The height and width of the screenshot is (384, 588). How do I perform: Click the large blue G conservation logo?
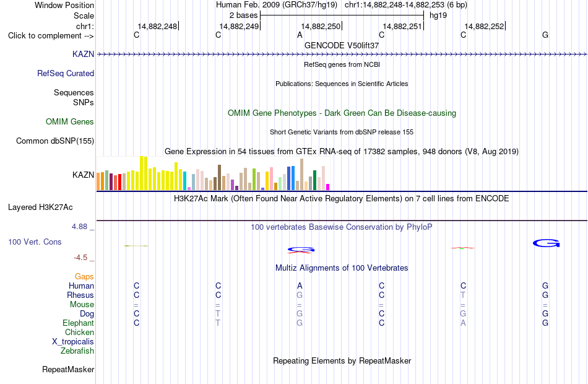click(546, 243)
